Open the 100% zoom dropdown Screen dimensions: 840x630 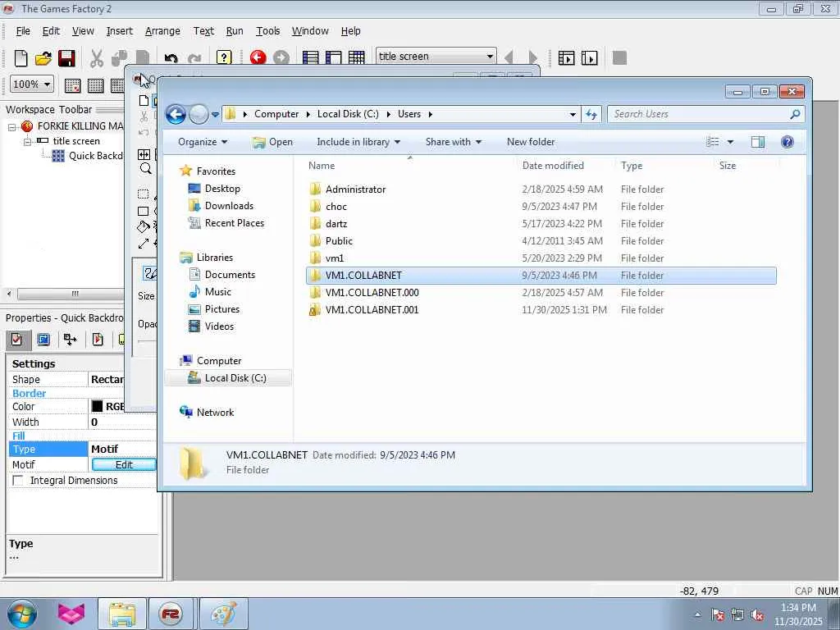(x=47, y=84)
